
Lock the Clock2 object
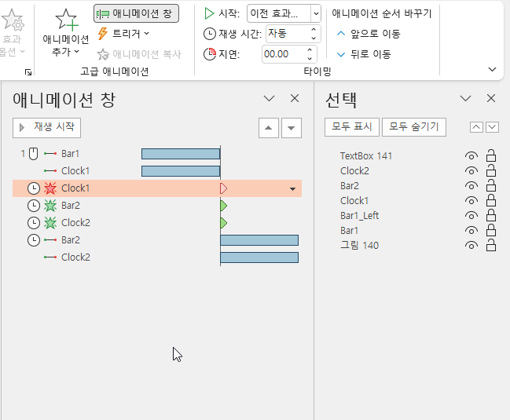[x=491, y=170]
